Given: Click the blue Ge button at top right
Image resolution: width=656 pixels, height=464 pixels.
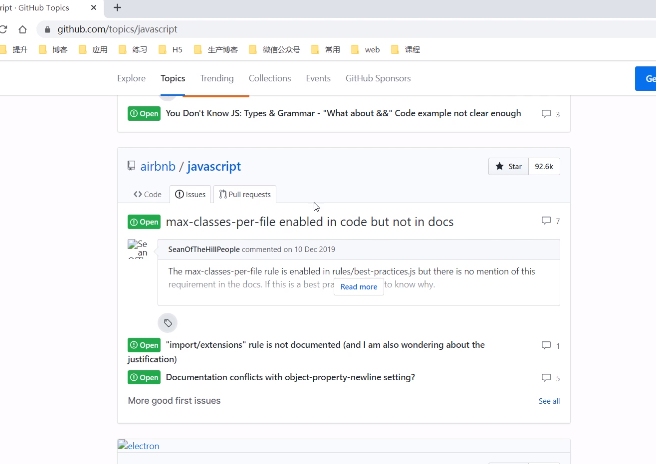Looking at the screenshot, I should tap(646, 79).
